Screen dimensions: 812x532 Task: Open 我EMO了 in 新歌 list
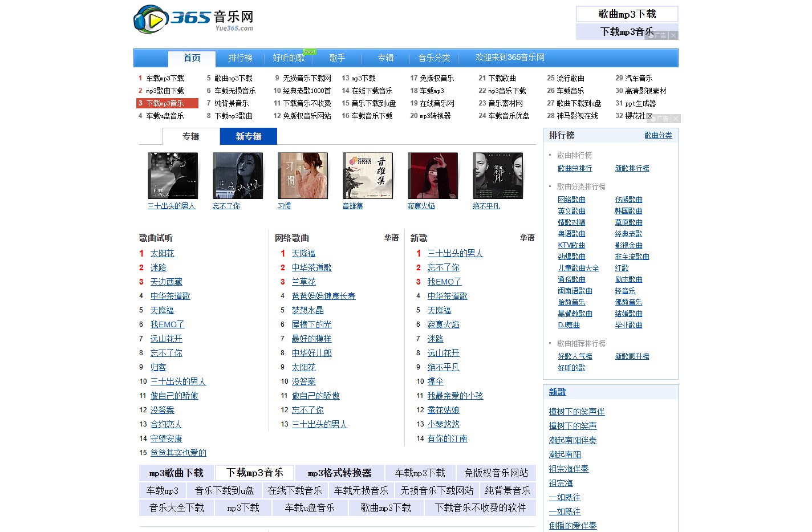point(444,282)
